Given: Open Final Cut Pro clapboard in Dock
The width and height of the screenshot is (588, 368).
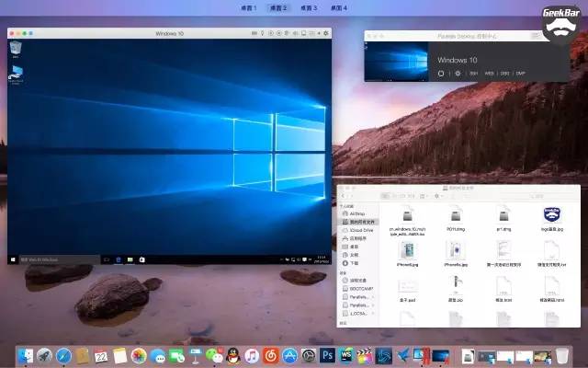Looking at the screenshot, I should tap(365, 356).
